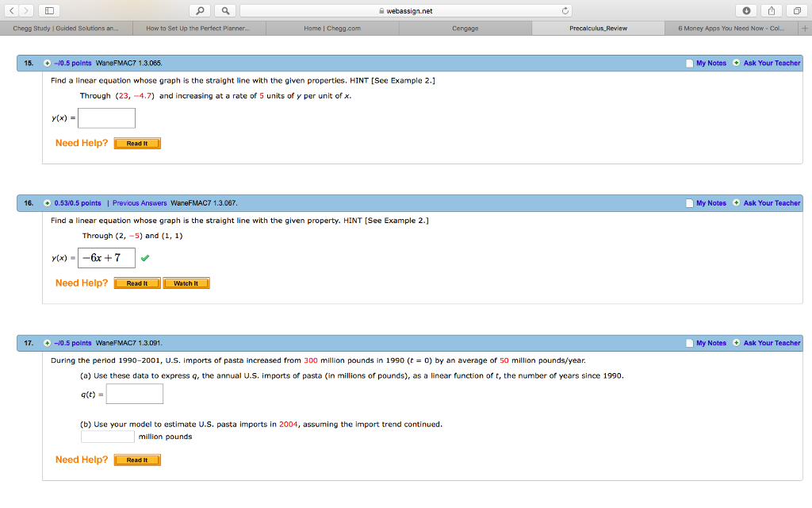Check the My Notes checkbox for question 15
812x508 pixels.
click(x=688, y=63)
